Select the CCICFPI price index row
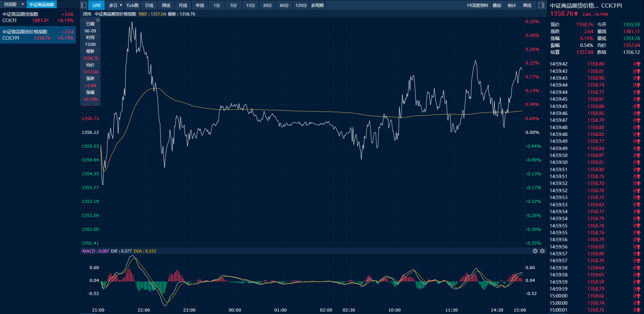644x314 pixels. pyautogui.click(x=38, y=35)
